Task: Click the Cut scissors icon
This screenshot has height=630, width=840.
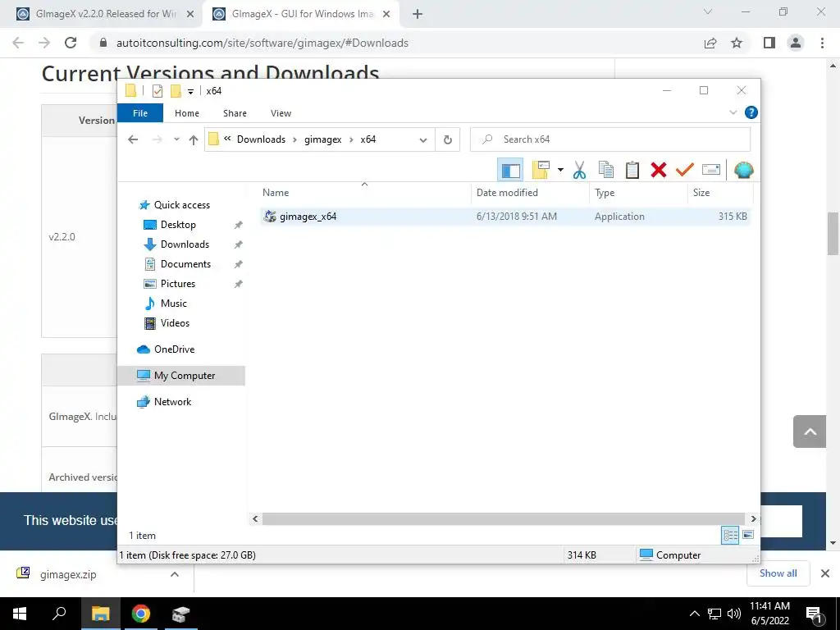Action: (x=579, y=171)
